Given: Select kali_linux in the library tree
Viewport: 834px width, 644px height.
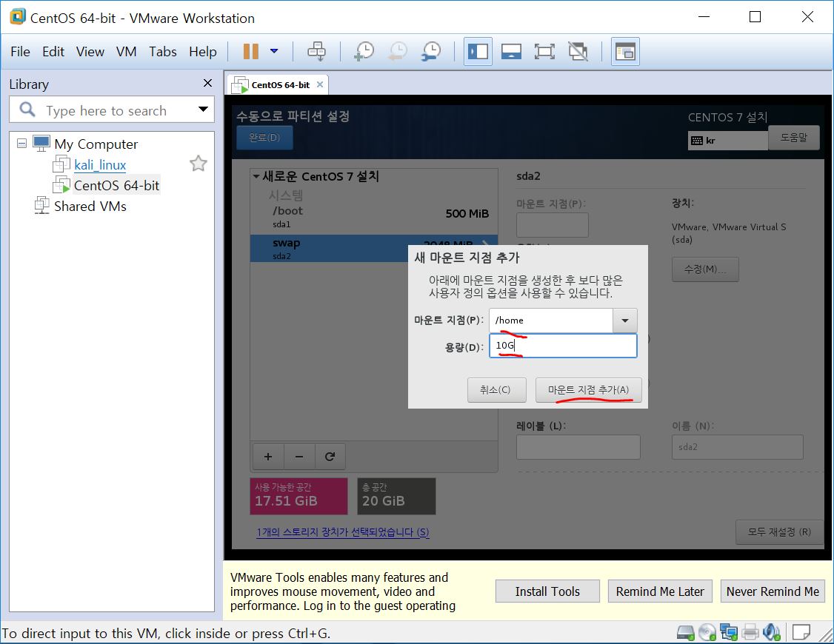Looking at the screenshot, I should pyautogui.click(x=100, y=165).
